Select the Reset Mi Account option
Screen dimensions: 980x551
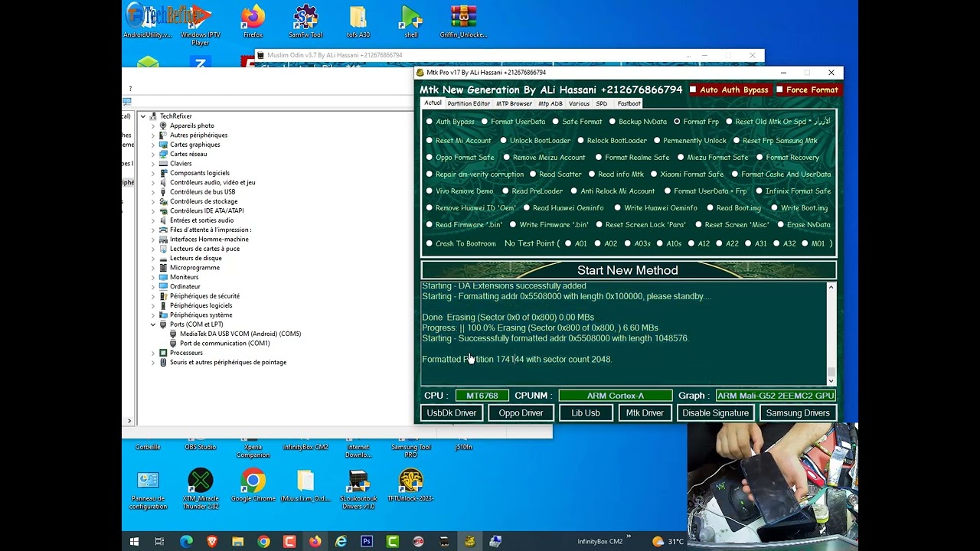point(430,141)
